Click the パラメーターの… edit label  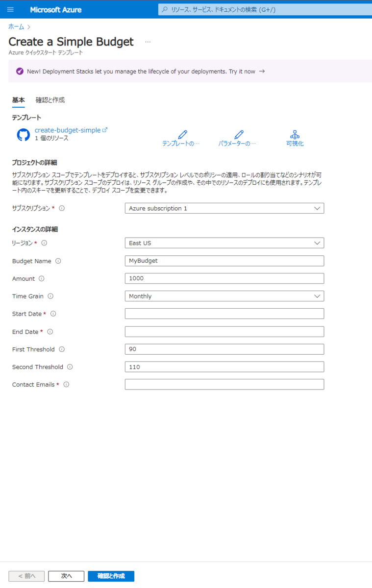tap(237, 144)
